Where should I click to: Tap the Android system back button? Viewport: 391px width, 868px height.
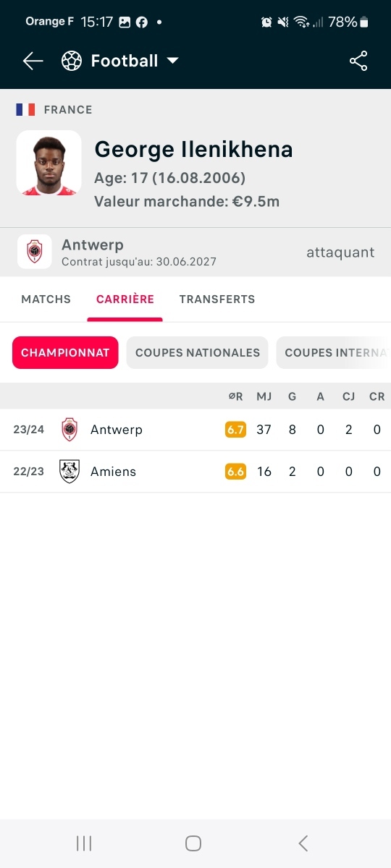click(303, 843)
